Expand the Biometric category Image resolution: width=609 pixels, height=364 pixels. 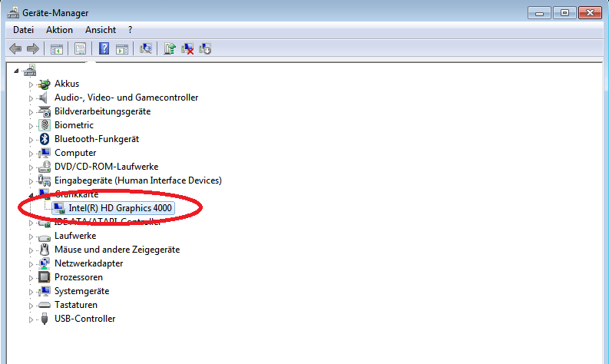pos(31,126)
